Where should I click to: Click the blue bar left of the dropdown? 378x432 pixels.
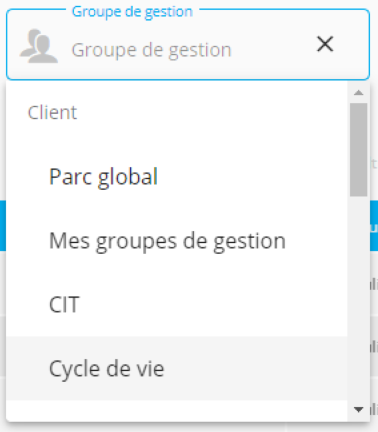pos(3,225)
